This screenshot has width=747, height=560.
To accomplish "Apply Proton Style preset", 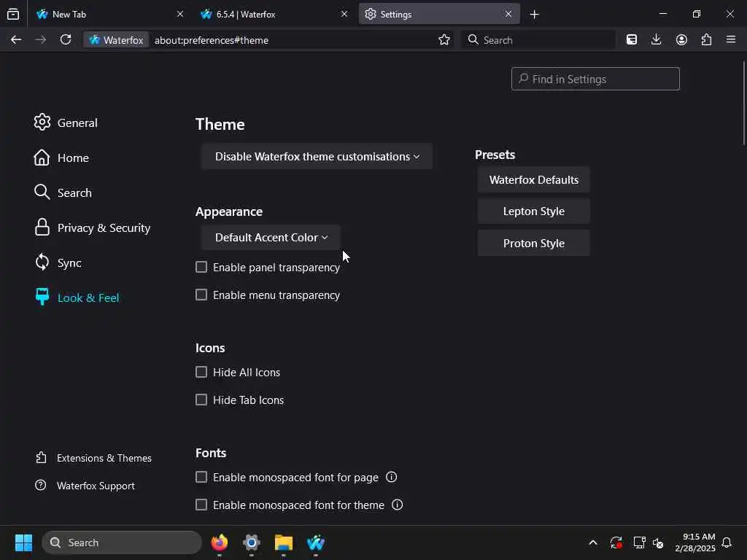I will tap(533, 243).
